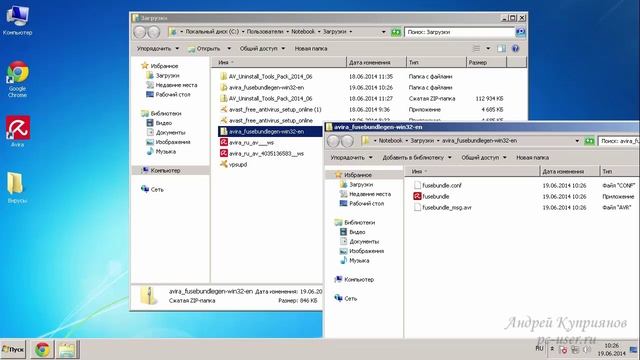Open Добавить в библиотеку dropdown
The height and width of the screenshot is (360, 640).
(417, 158)
